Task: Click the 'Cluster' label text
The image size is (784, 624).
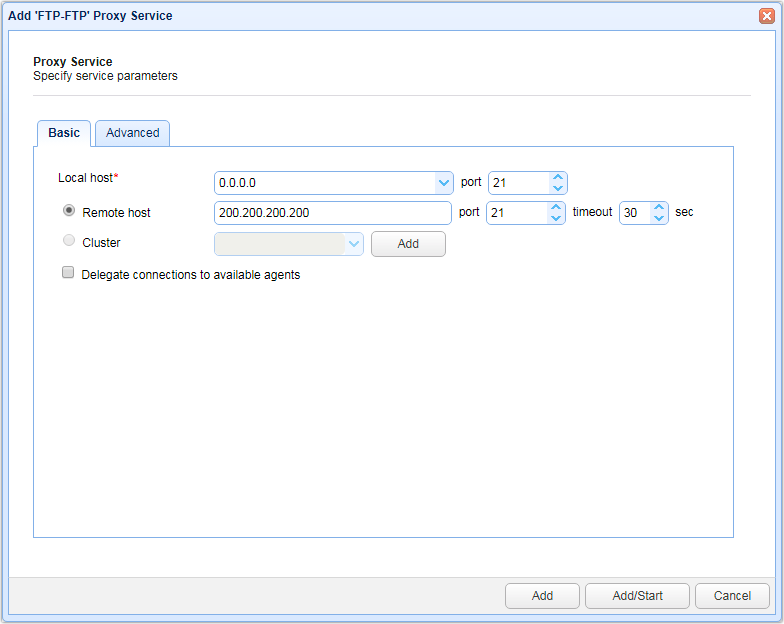Action: 102,243
